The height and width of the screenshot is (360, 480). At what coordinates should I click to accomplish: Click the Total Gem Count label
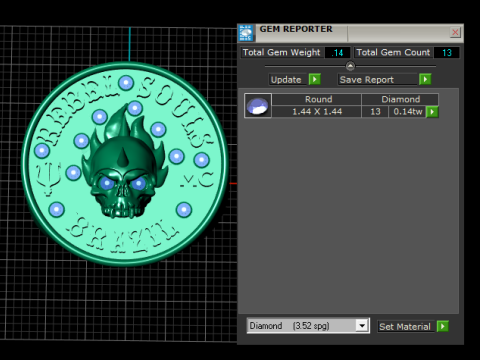(393, 52)
